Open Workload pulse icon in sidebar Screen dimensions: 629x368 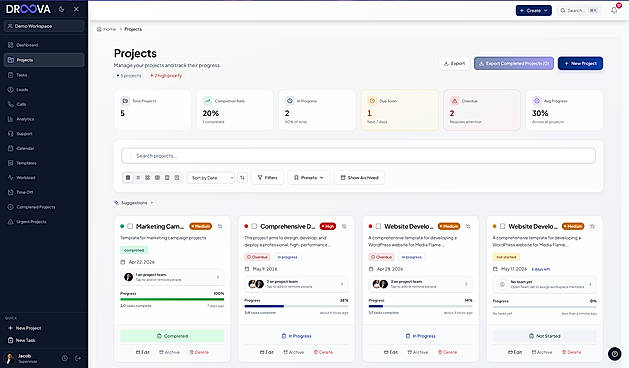tap(11, 177)
